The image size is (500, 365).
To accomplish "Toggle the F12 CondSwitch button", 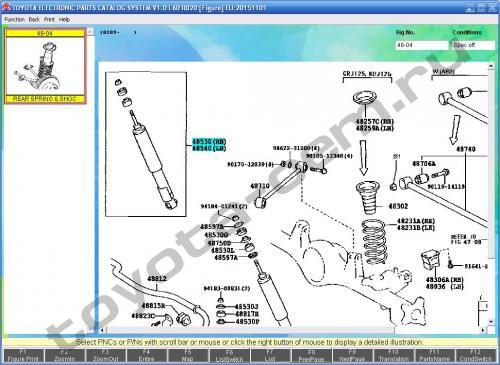I will [475, 356].
